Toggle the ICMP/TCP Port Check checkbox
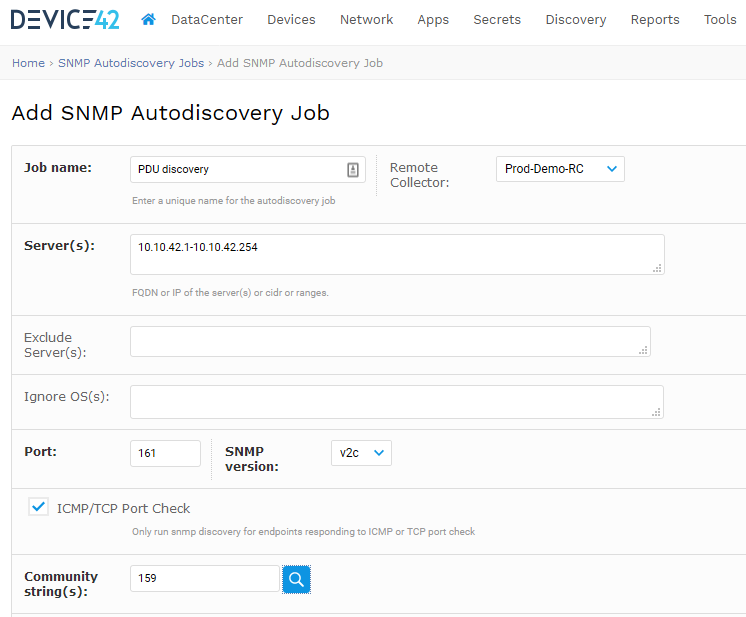 pyautogui.click(x=38, y=507)
